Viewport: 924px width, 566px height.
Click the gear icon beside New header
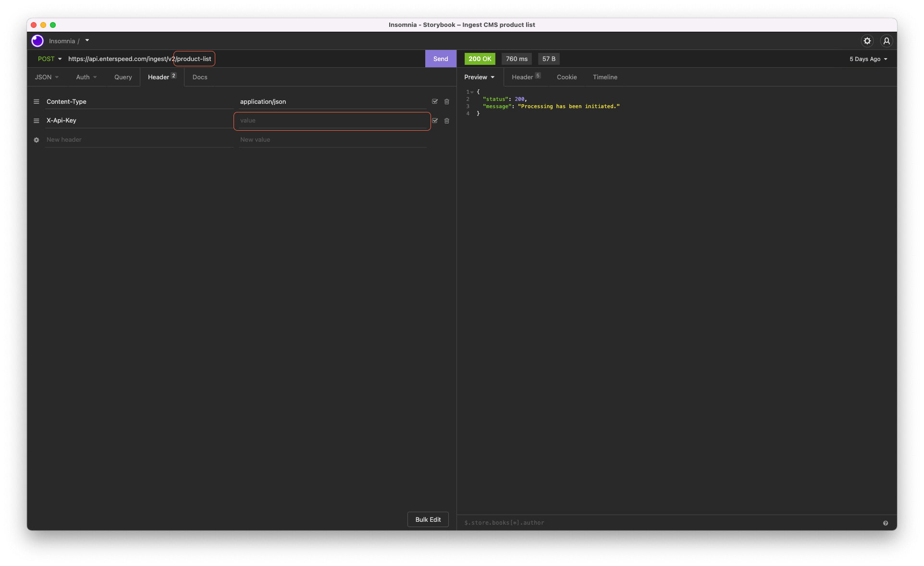click(37, 140)
